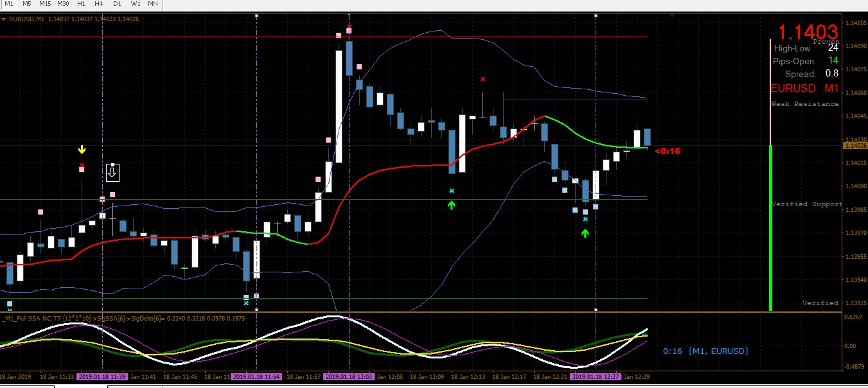Change to the D1 daily timeframe
868x388 pixels.
click(117, 4)
